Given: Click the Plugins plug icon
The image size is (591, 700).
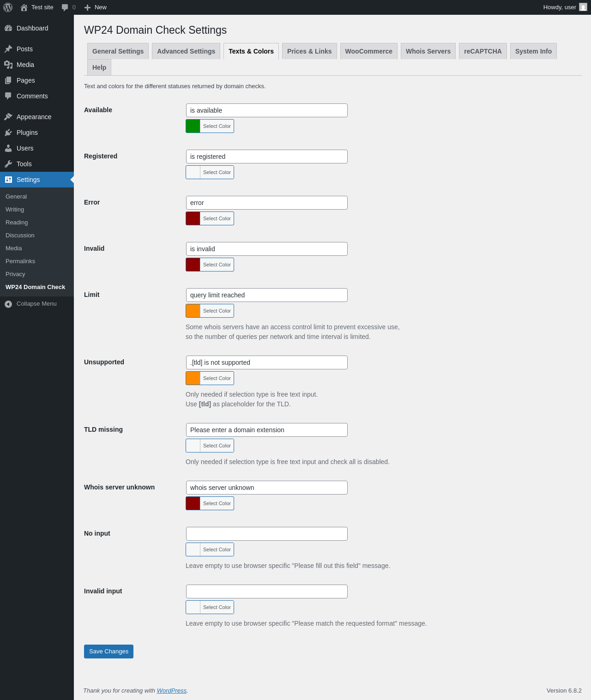Looking at the screenshot, I should [x=8, y=133].
